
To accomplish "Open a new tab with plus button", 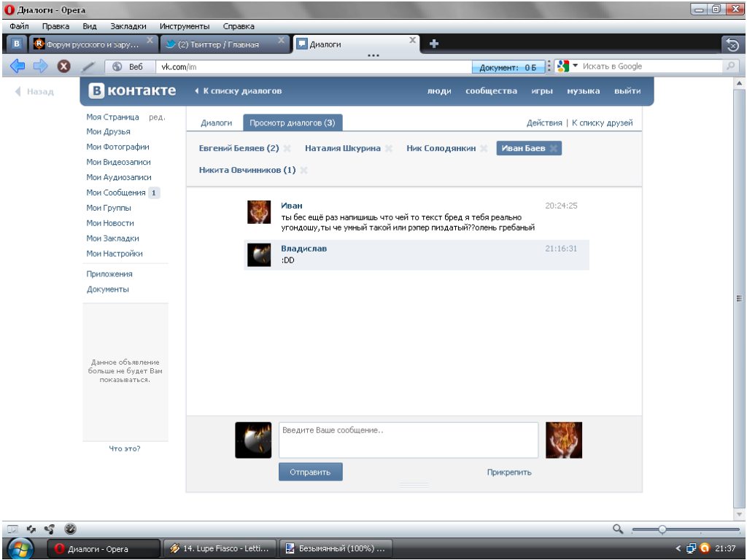I will pyautogui.click(x=433, y=44).
